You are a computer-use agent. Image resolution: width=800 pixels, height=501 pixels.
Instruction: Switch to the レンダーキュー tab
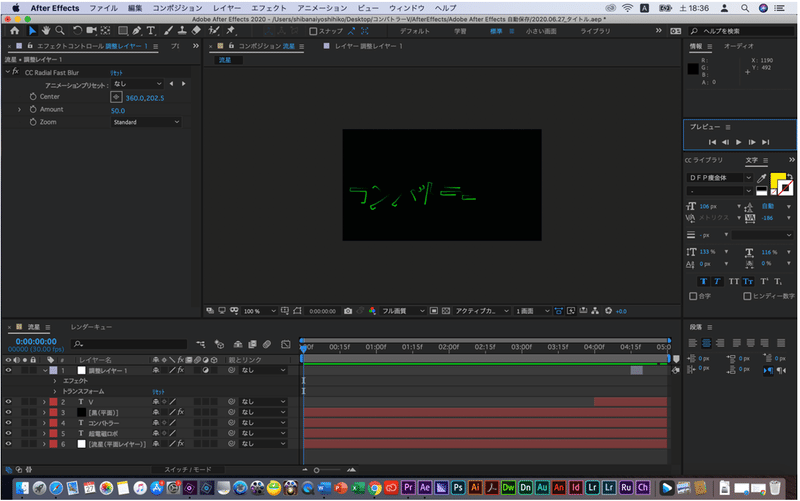pyautogui.click(x=91, y=327)
